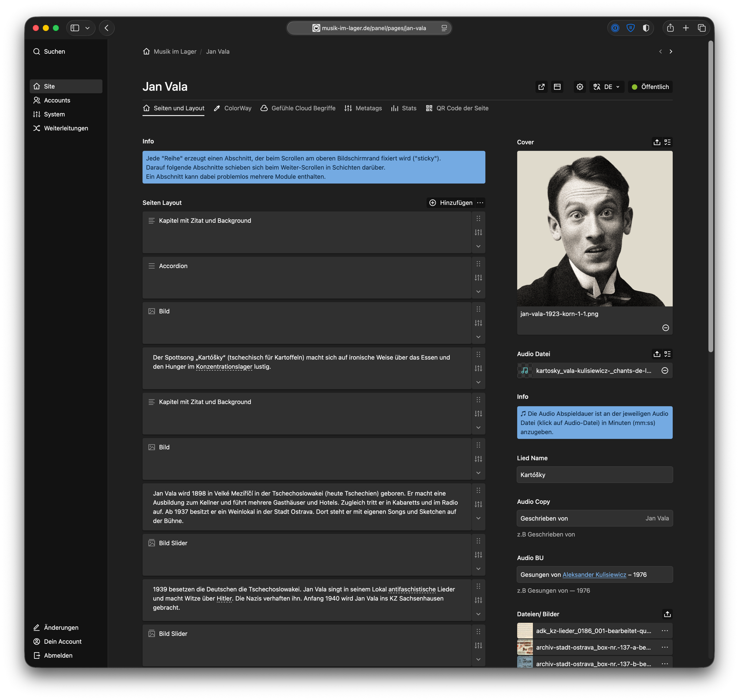Viewport: 739px width, 700px height.
Task: Open the DE language dropdown
Action: tap(607, 86)
